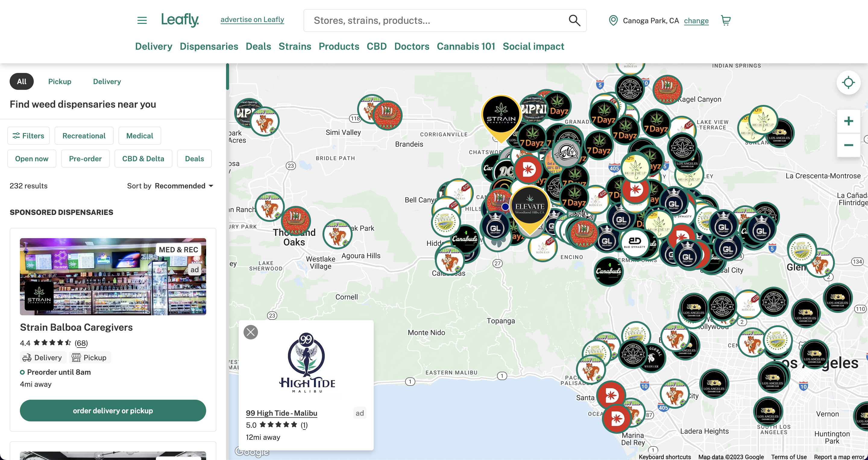Click the search magnifier icon

(x=574, y=20)
